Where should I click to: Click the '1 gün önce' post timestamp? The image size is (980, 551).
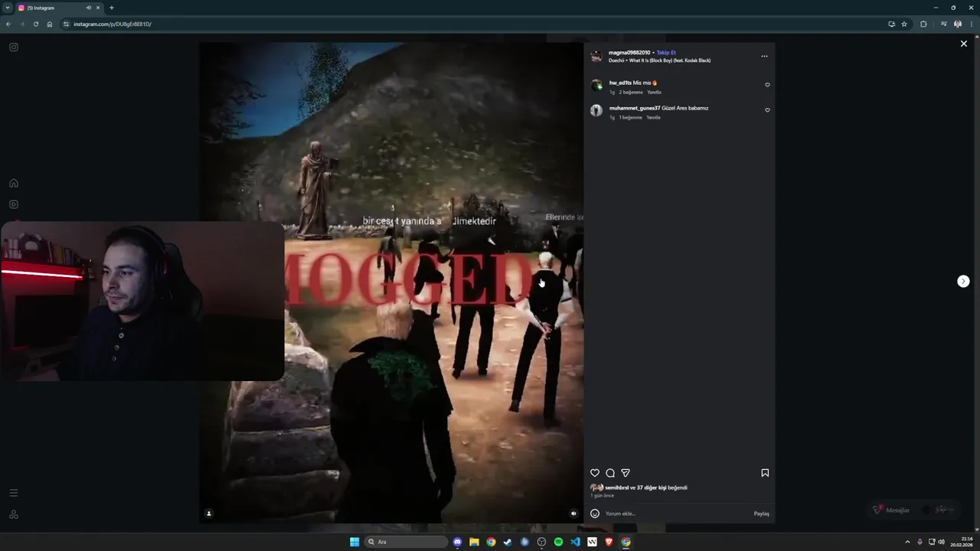[x=602, y=496]
